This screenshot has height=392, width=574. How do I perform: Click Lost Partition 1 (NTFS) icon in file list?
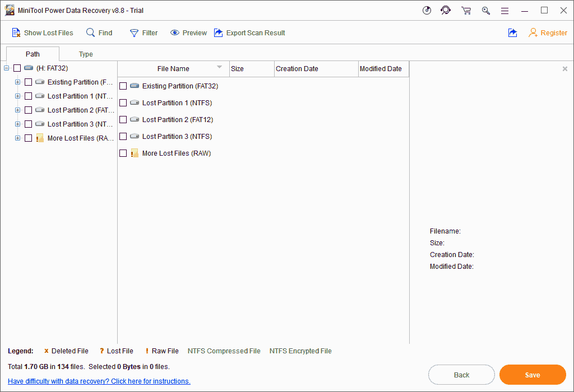[135, 102]
